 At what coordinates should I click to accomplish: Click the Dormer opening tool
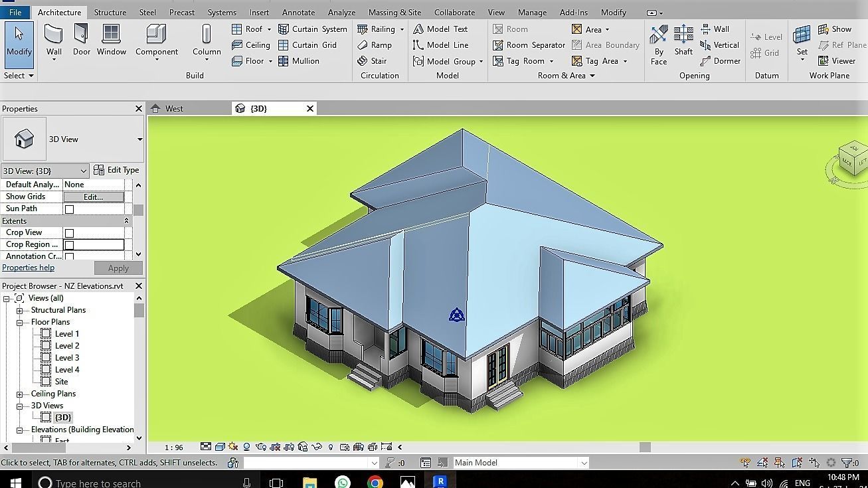pyautogui.click(x=721, y=61)
